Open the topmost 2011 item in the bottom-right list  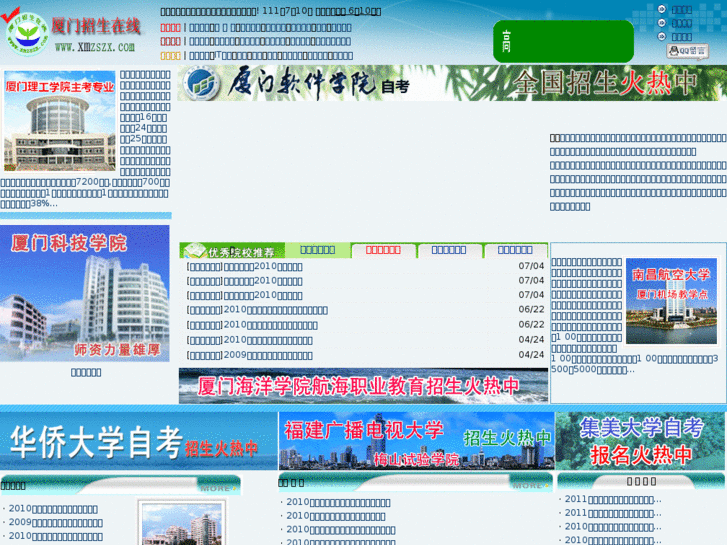pos(613,500)
